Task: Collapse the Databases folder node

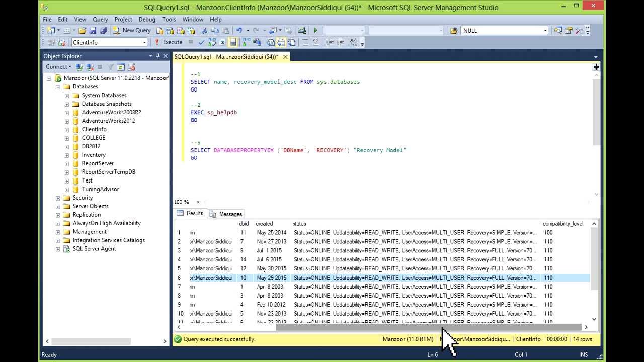Action: point(58,87)
